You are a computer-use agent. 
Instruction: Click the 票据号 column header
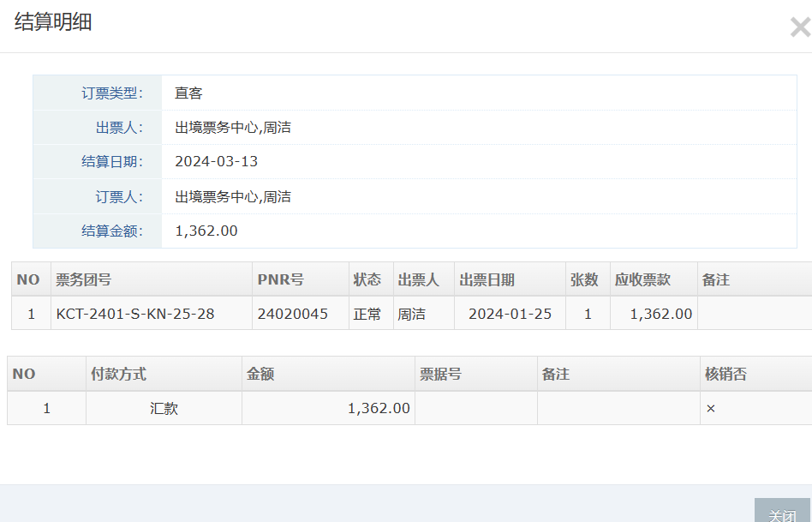(x=441, y=375)
